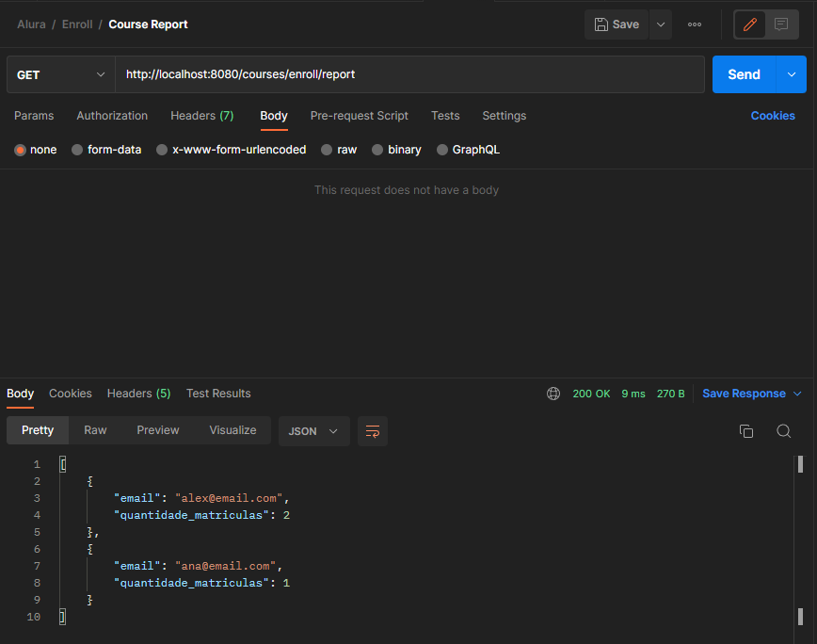Select the request Body tab
Image resolution: width=817 pixels, height=644 pixels.
click(274, 116)
